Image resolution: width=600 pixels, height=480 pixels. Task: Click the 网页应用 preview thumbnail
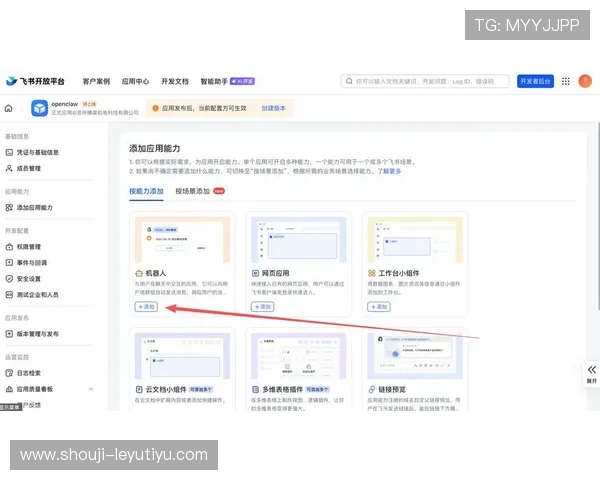299,240
